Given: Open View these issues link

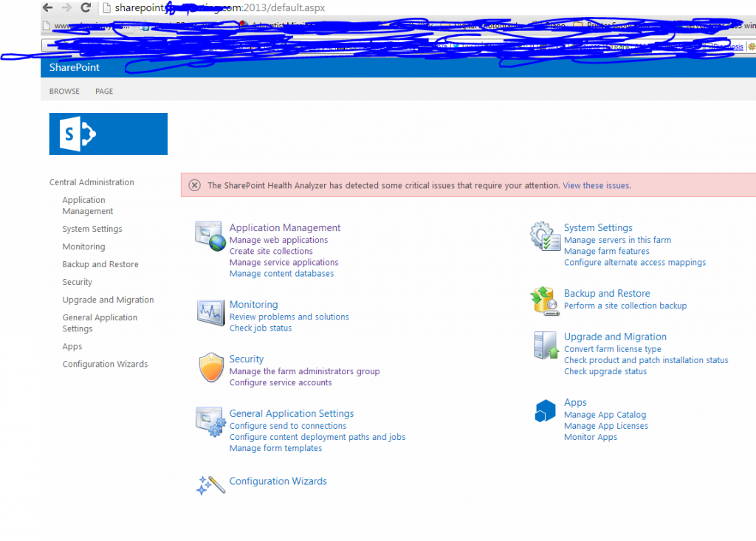Looking at the screenshot, I should pyautogui.click(x=597, y=186).
